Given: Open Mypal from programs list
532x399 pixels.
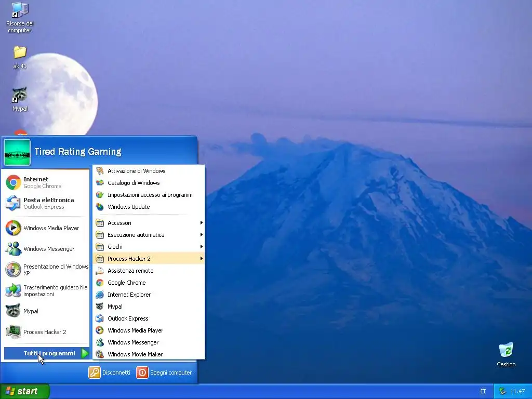Looking at the screenshot, I should pos(149,307).
